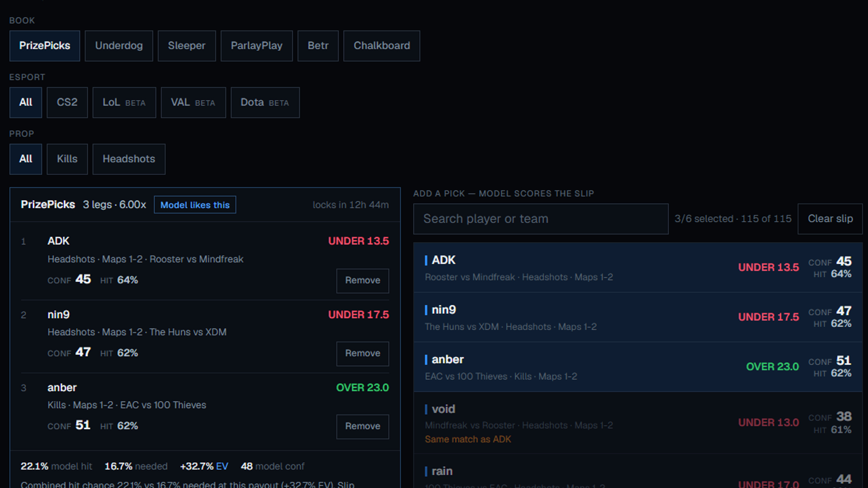Remove nin9 leg from the slip

point(363,353)
